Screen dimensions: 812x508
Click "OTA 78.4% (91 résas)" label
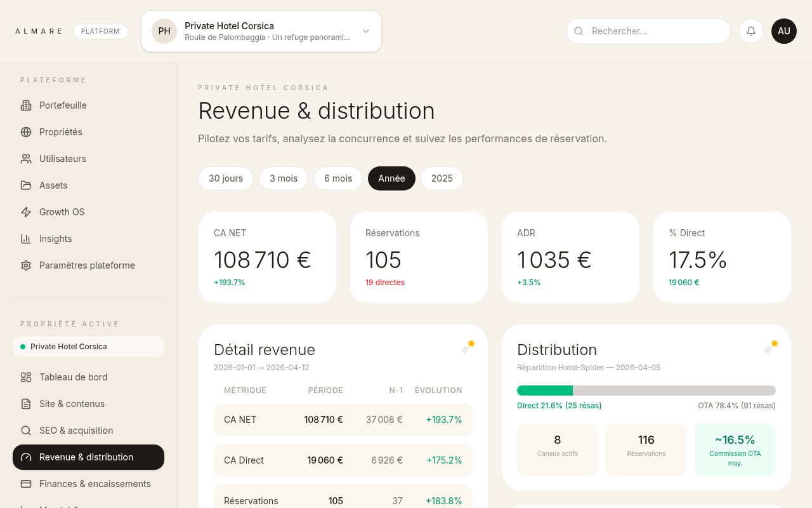(x=737, y=406)
